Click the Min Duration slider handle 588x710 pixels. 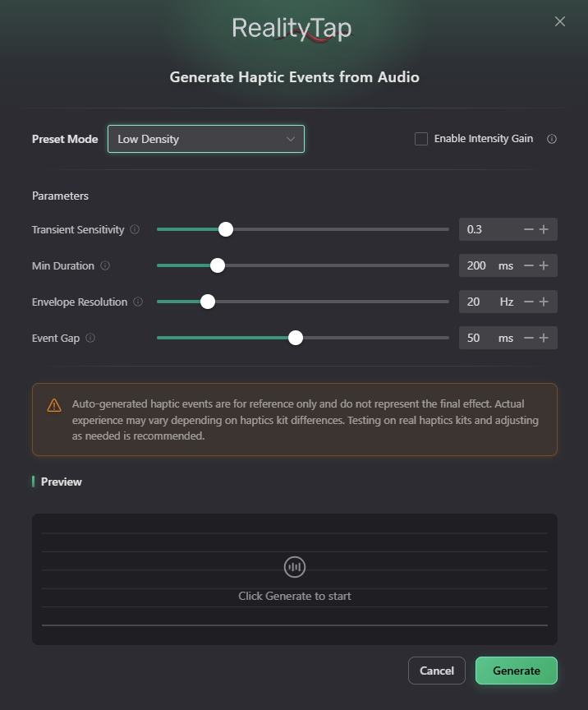tap(218, 265)
